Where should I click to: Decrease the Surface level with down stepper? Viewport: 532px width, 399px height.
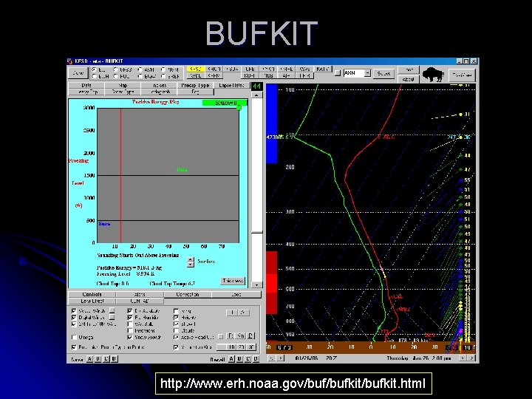191,265
